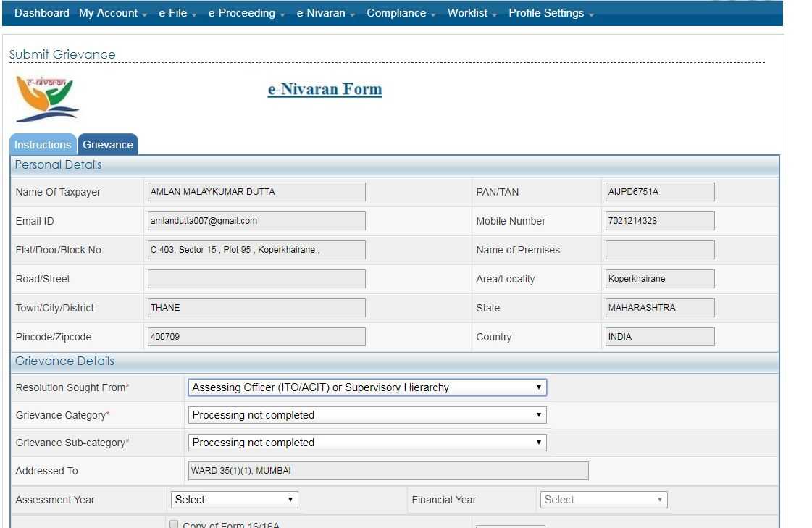Click the Email ID field
Screen dimensions: 812x528
point(256,220)
